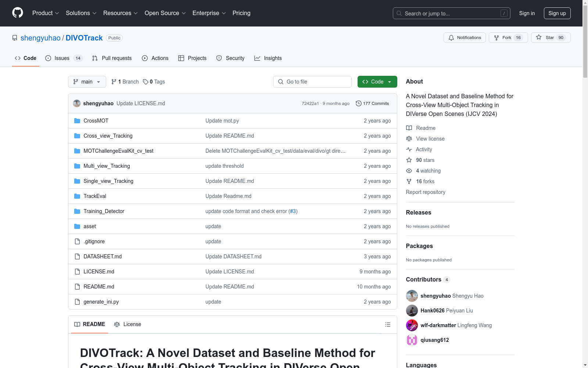Click the README.md file icon
This screenshot has width=588, height=368.
pos(77,287)
